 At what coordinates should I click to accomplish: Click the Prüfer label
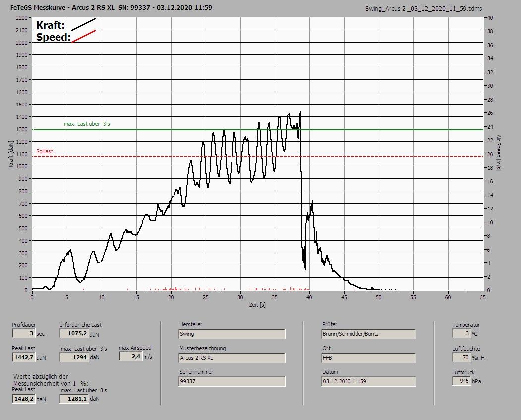(330, 324)
